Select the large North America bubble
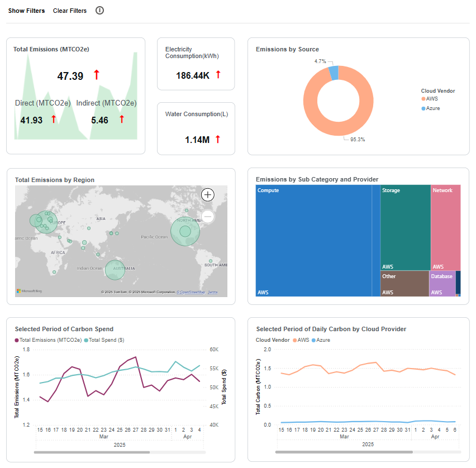Image resolution: width=476 pixels, height=468 pixels. pyautogui.click(x=185, y=231)
